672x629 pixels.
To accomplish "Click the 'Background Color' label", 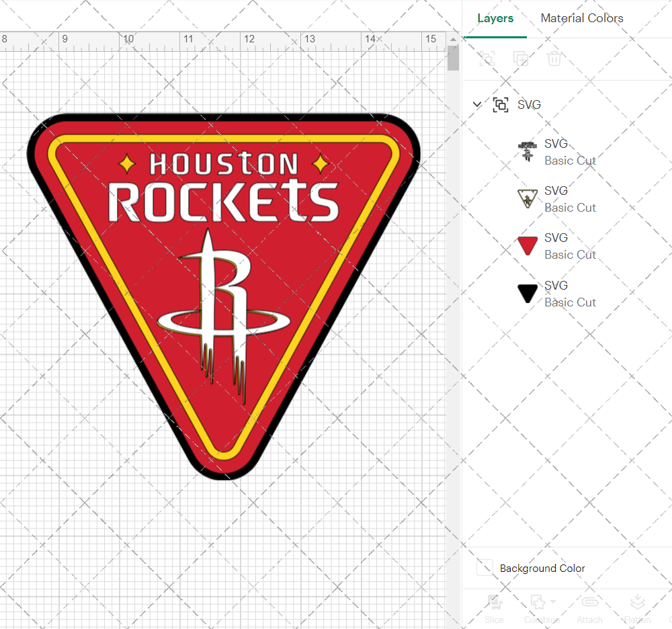I will (x=542, y=568).
